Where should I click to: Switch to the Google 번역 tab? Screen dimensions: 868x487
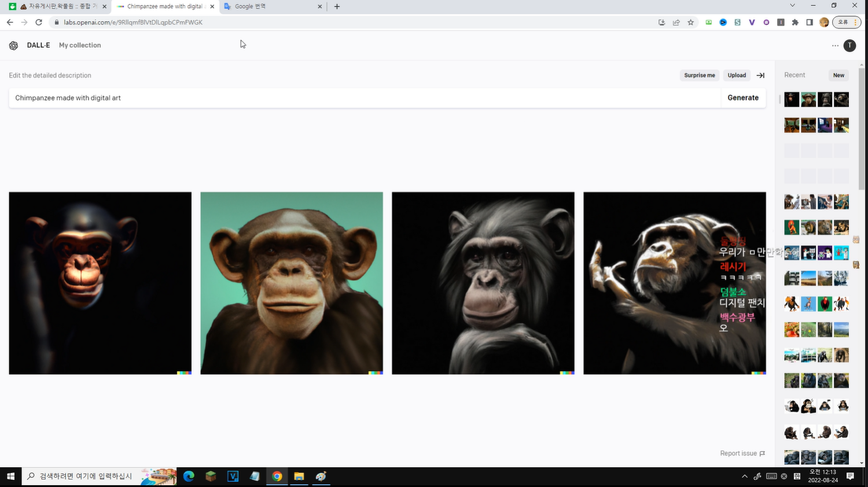[x=271, y=6]
